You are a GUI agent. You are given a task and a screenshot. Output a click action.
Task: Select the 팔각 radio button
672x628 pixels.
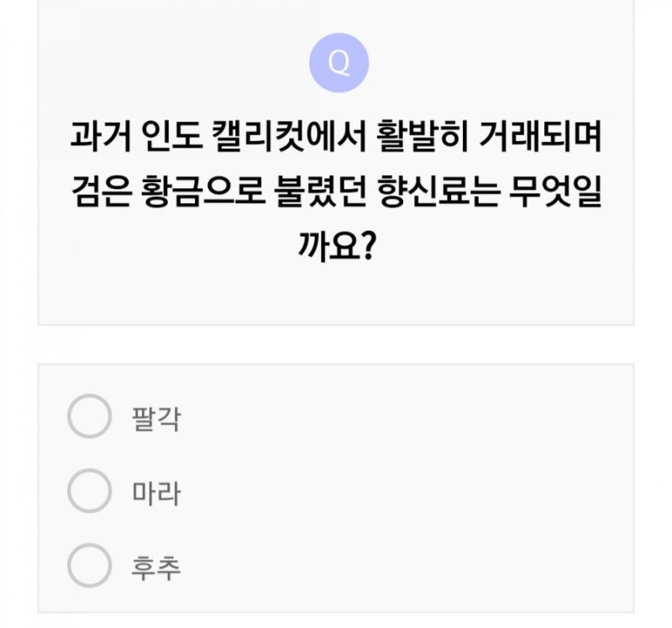[89, 416]
